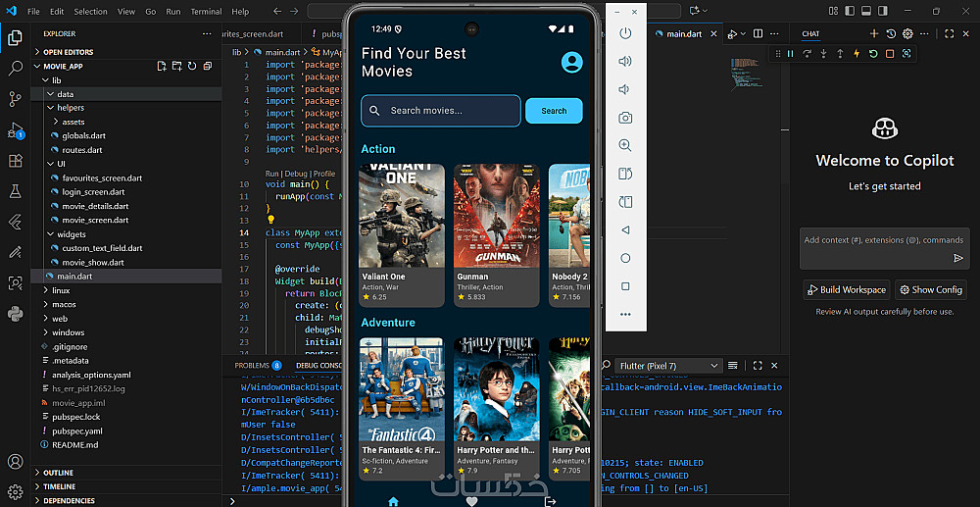The image size is (980, 507).
Task: Open Run and Debug view icon
Action: [x=15, y=129]
